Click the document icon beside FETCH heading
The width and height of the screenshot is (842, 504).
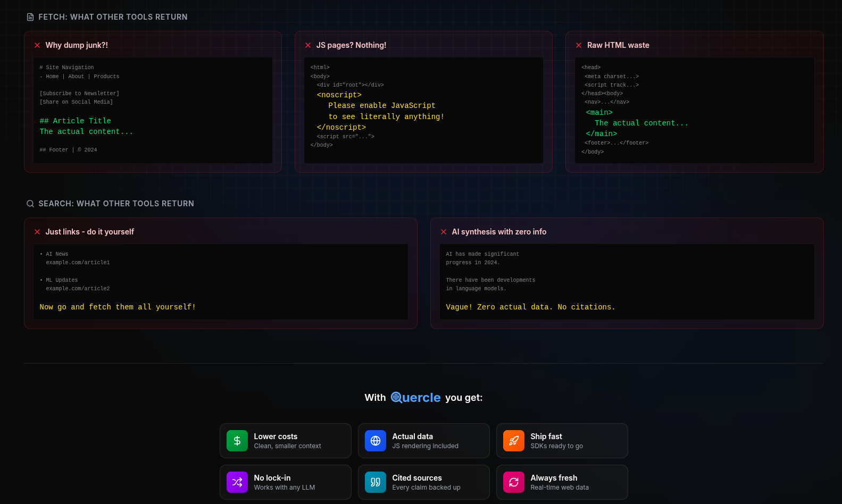tap(30, 17)
